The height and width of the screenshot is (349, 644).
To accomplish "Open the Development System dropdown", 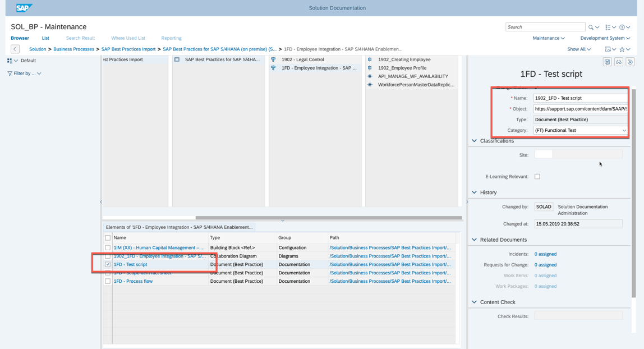I will point(604,38).
